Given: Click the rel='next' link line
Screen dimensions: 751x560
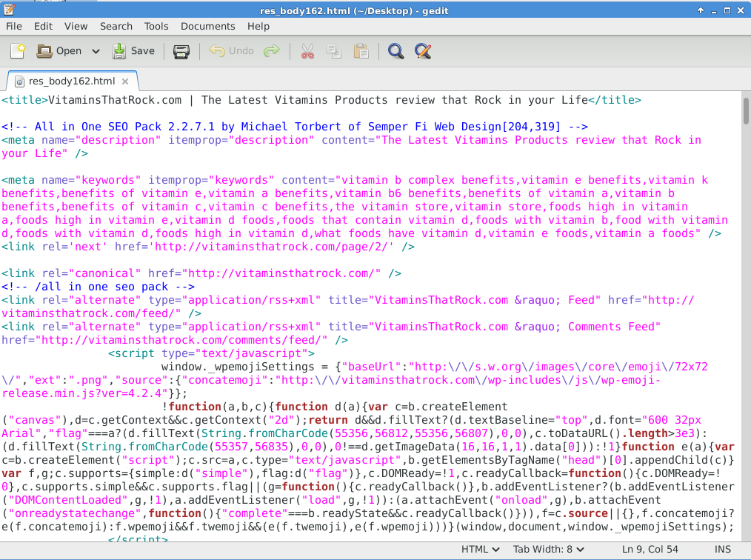Looking at the screenshot, I should point(208,247).
